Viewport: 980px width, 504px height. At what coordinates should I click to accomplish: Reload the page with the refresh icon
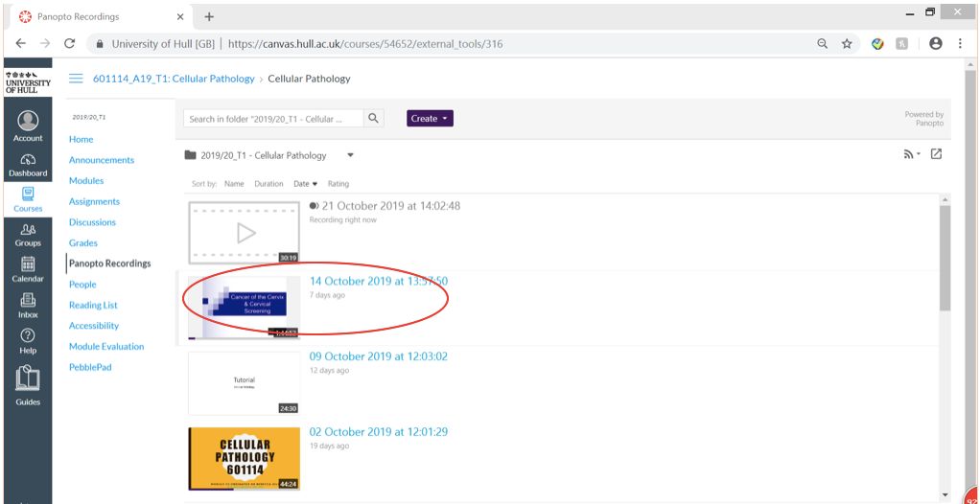tap(69, 44)
